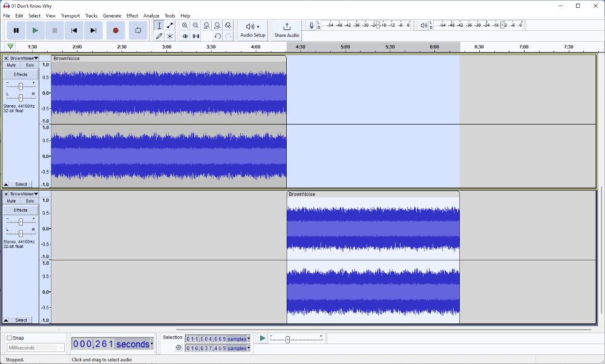The image size is (605, 364).
Task: Skip to start of project
Action: pos(74,30)
